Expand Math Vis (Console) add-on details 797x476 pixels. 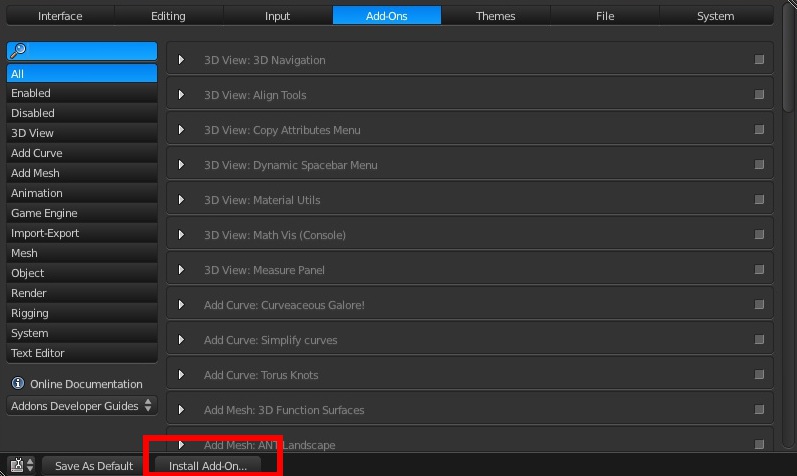click(181, 235)
